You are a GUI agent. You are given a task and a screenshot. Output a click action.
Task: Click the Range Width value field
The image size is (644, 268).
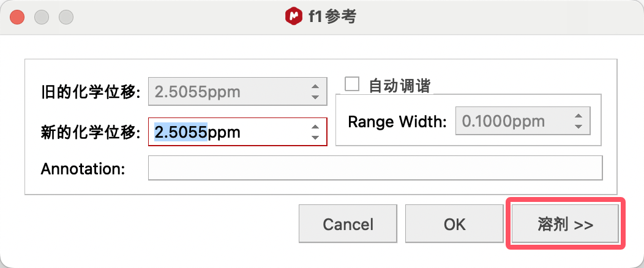[x=513, y=121]
